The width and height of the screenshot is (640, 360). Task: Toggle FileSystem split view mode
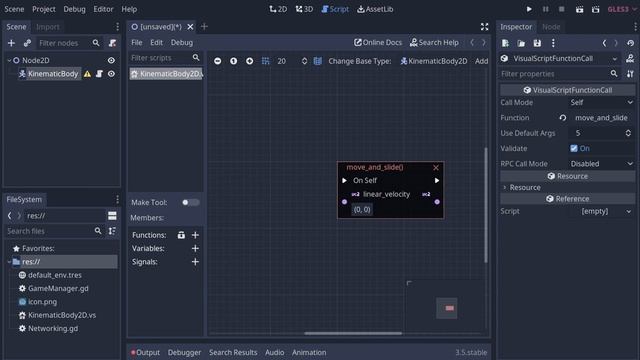point(112,216)
